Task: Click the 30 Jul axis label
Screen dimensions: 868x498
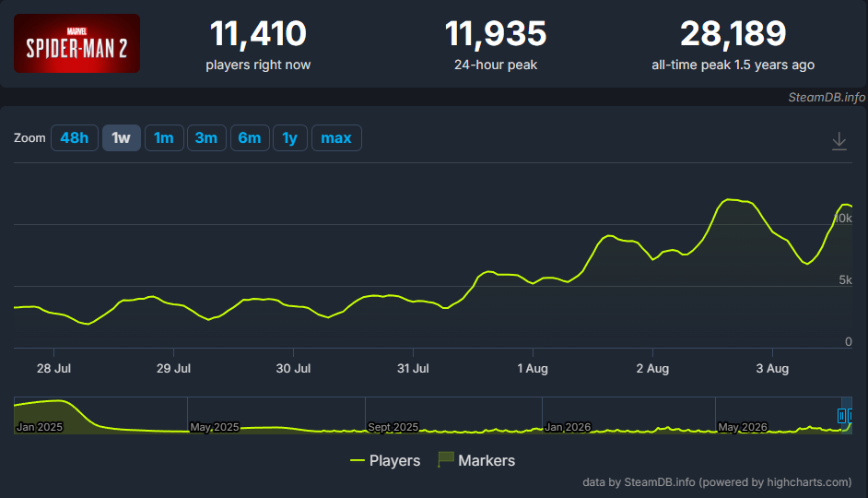Action: pos(293,368)
